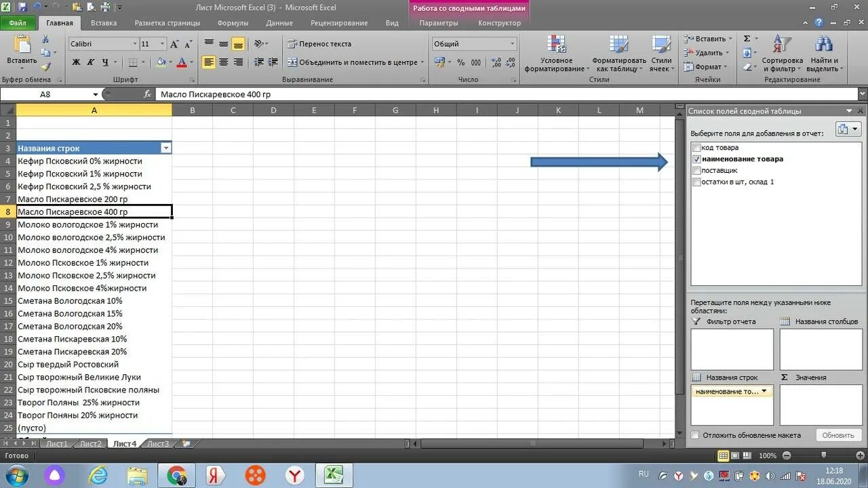Increase decimal places
The image size is (868, 488).
coord(496,62)
